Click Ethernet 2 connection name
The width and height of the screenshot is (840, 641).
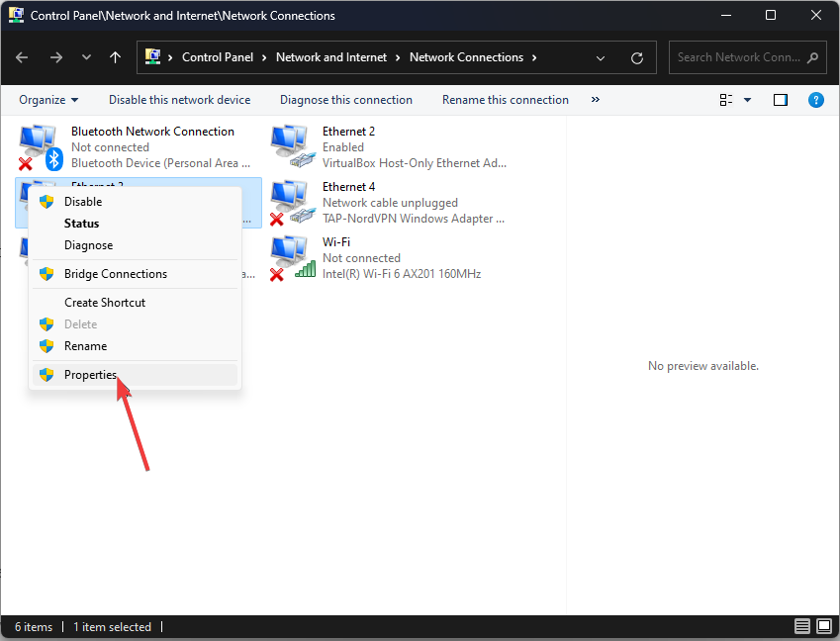coord(348,132)
